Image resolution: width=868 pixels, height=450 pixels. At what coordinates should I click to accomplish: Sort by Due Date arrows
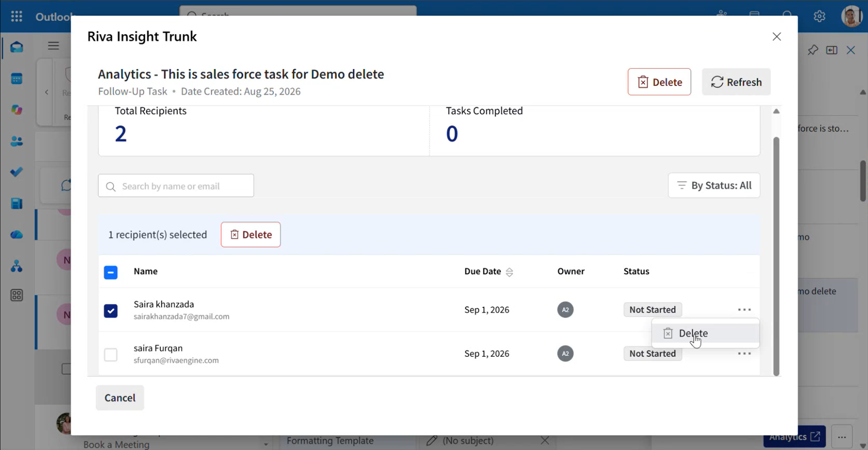coord(509,272)
